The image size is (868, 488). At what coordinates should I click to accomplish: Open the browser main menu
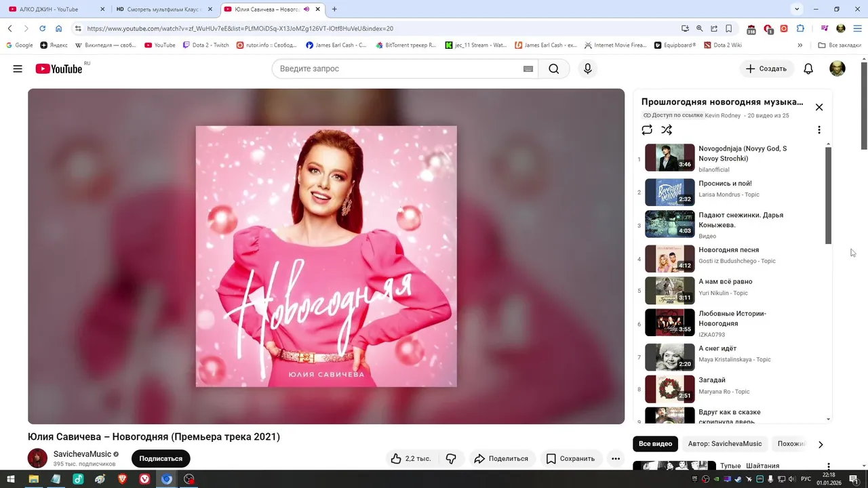pos(857,28)
